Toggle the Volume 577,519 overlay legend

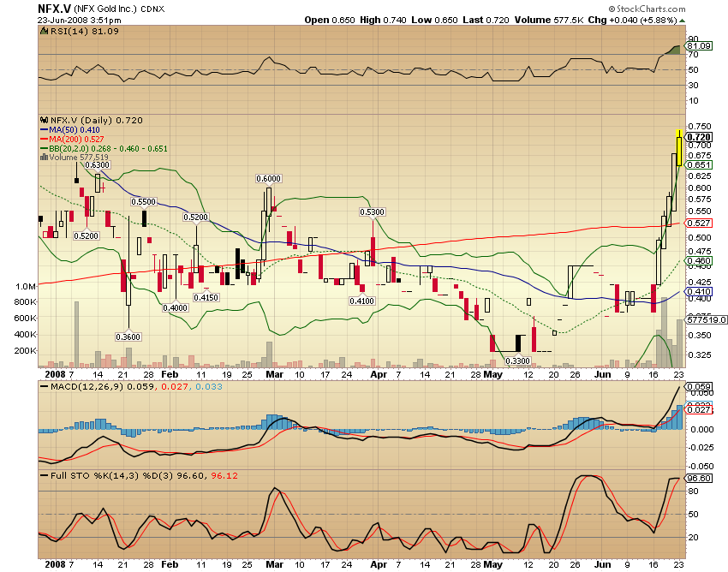coord(81,157)
